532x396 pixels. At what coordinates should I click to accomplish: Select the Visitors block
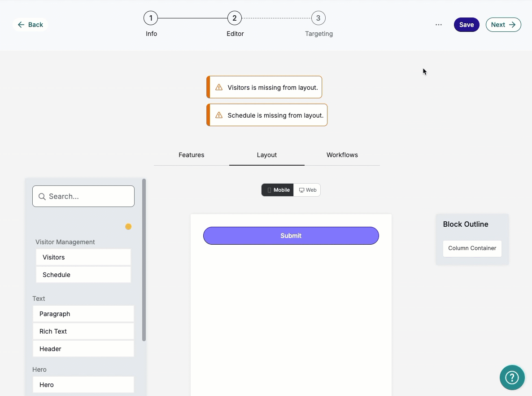pyautogui.click(x=83, y=257)
